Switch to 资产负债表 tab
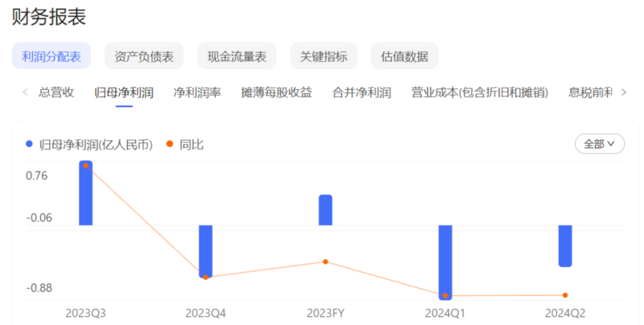The image size is (644, 325). [x=144, y=56]
